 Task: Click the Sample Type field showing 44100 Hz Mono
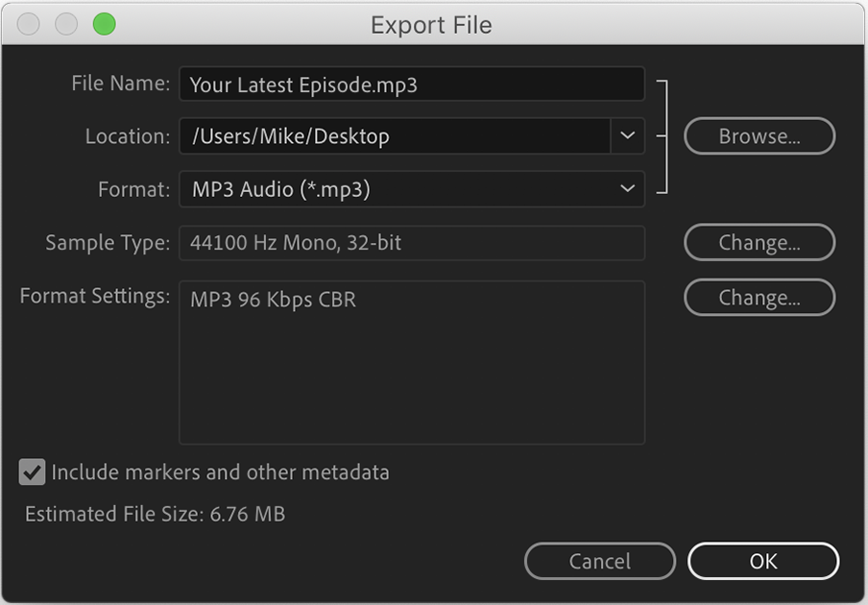(x=412, y=243)
